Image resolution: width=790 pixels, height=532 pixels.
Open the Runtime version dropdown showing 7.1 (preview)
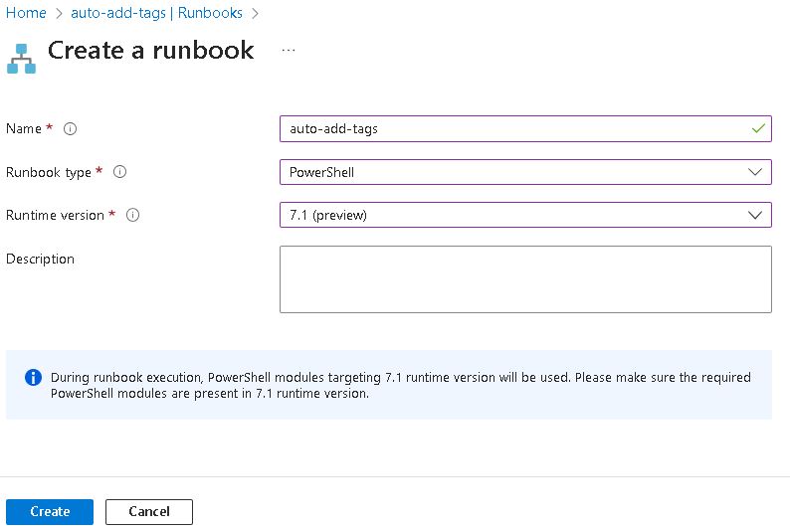click(x=524, y=215)
